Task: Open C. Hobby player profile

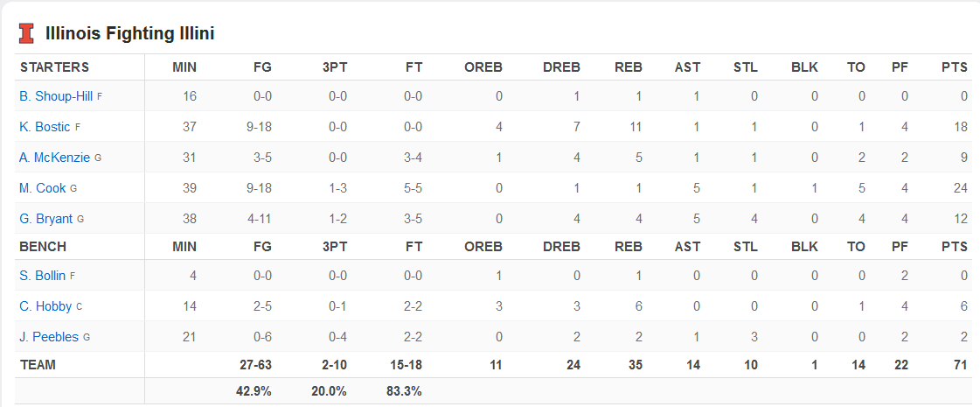Action: 45,306
